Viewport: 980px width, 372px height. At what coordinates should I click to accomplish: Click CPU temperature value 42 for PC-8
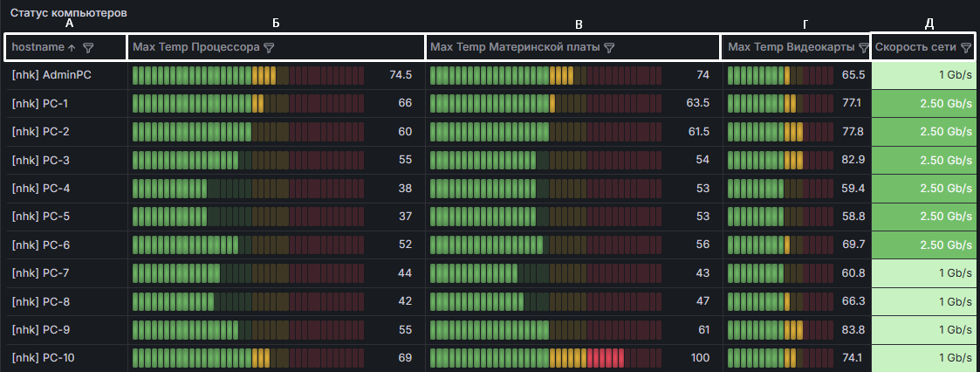(405, 301)
